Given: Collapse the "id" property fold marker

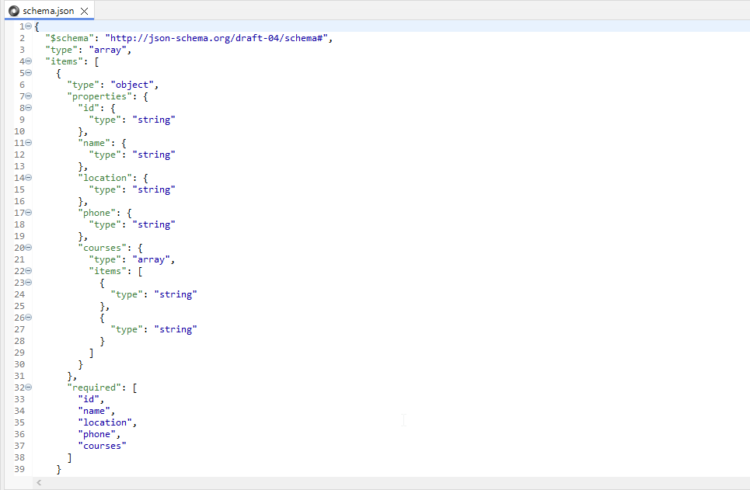Looking at the screenshot, I should [x=28, y=108].
